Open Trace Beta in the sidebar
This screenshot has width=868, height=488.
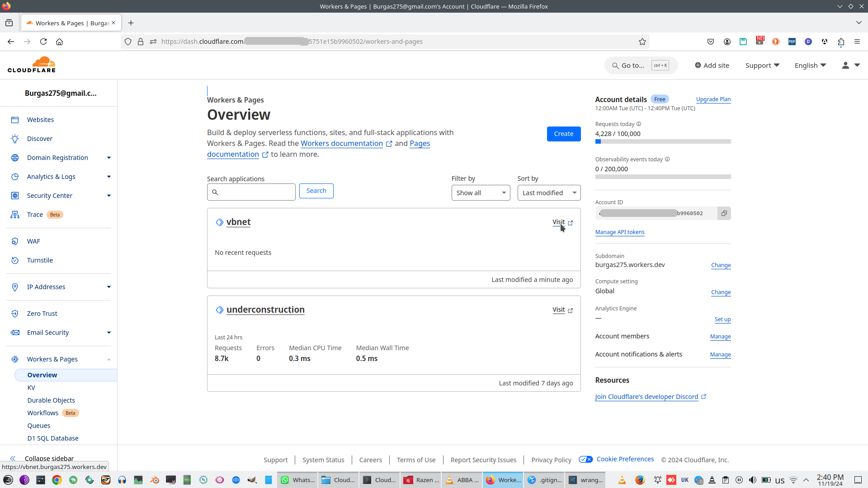click(x=35, y=215)
